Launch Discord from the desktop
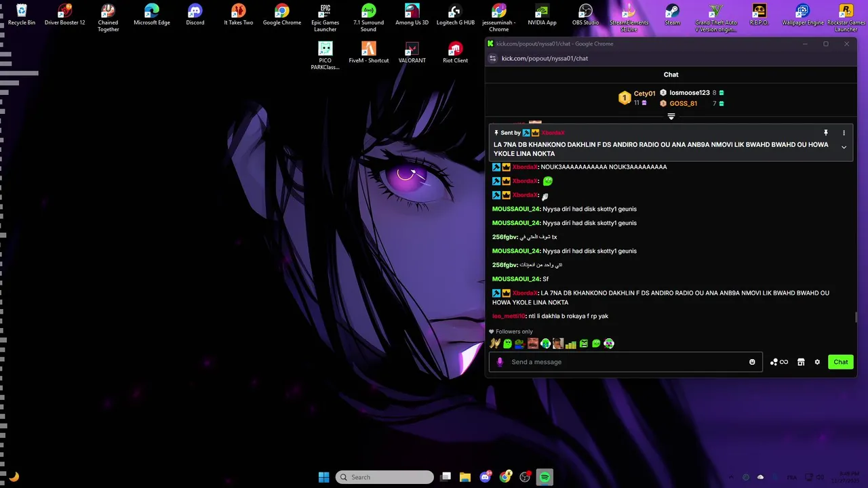Viewport: 868px width, 488px height. pyautogui.click(x=195, y=15)
